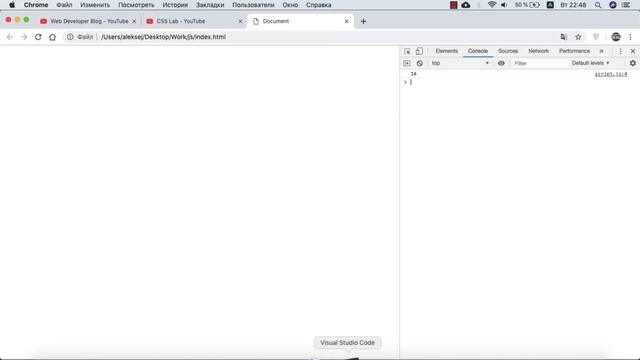Bookmark this page with the star icon

click(578, 37)
